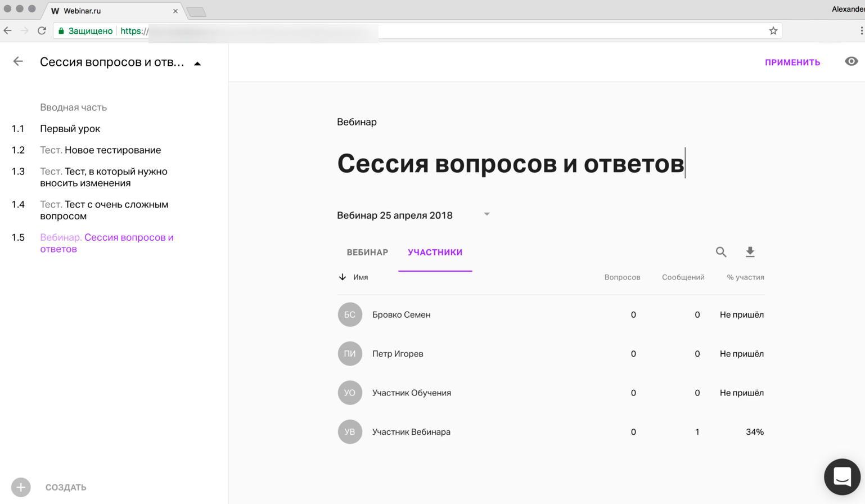Select participant name Участник Обучения
This screenshot has height=504, width=865.
click(411, 393)
